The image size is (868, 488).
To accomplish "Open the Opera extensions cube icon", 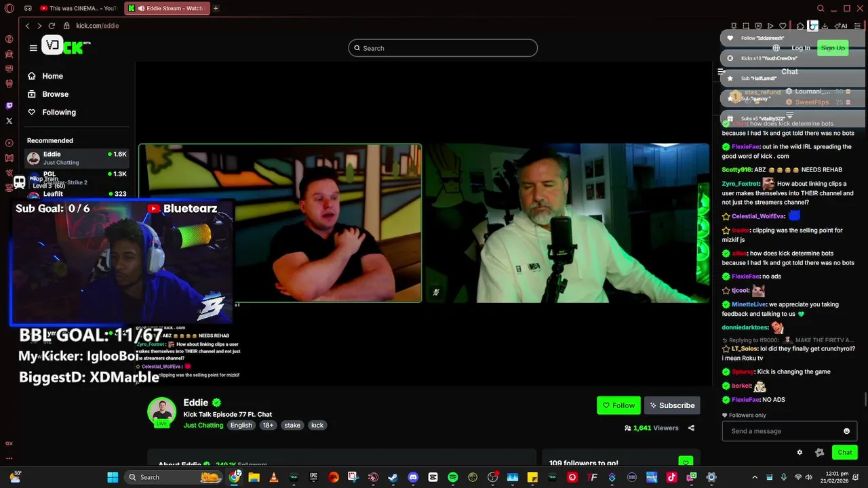I will pyautogui.click(x=801, y=26).
